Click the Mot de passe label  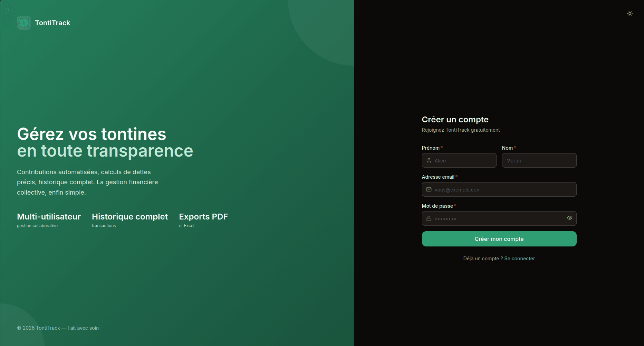[438, 206]
